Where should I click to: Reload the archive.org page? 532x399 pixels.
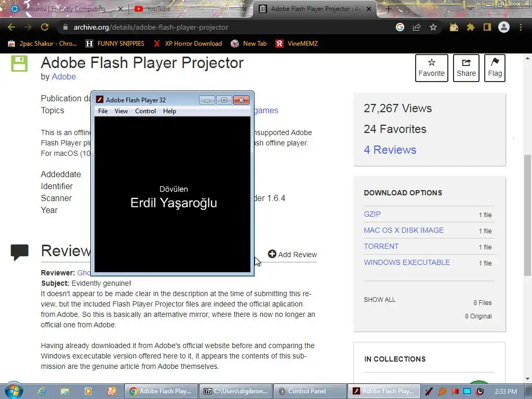click(x=45, y=27)
